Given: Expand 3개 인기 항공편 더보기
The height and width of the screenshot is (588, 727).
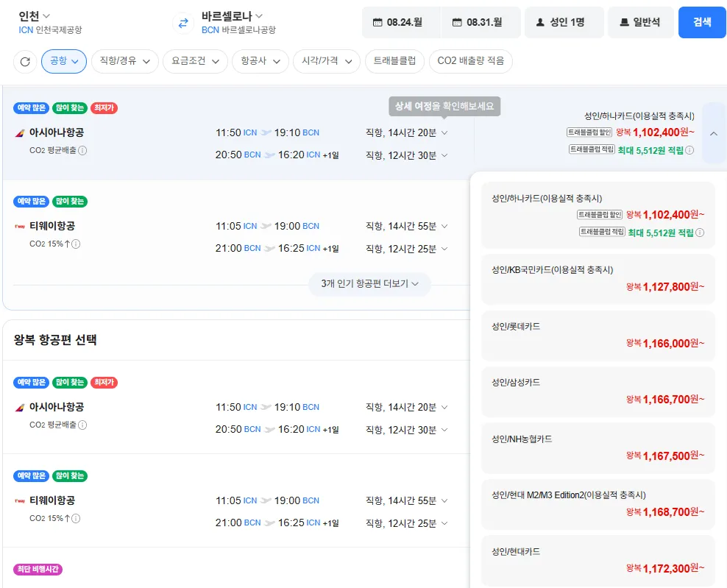Looking at the screenshot, I should [x=369, y=284].
